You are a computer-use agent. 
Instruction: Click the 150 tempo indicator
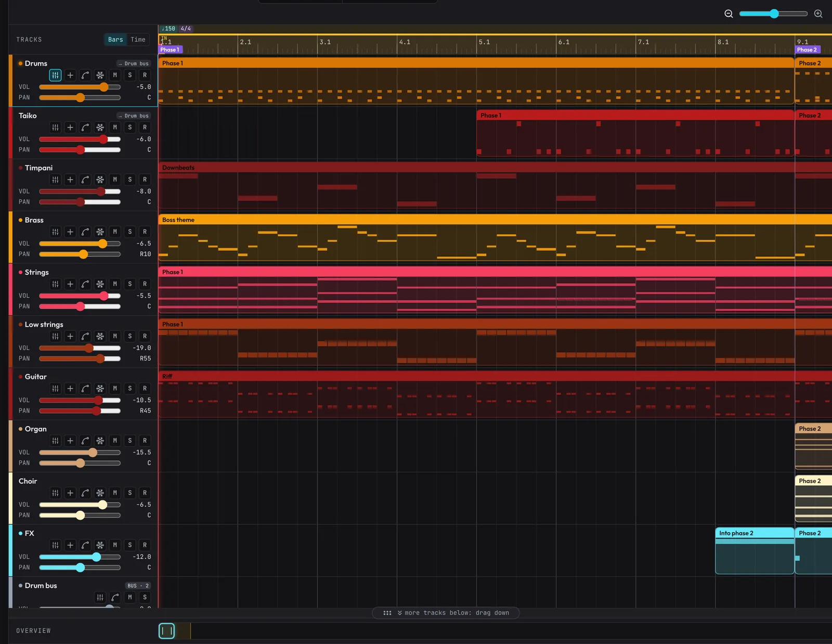point(168,29)
